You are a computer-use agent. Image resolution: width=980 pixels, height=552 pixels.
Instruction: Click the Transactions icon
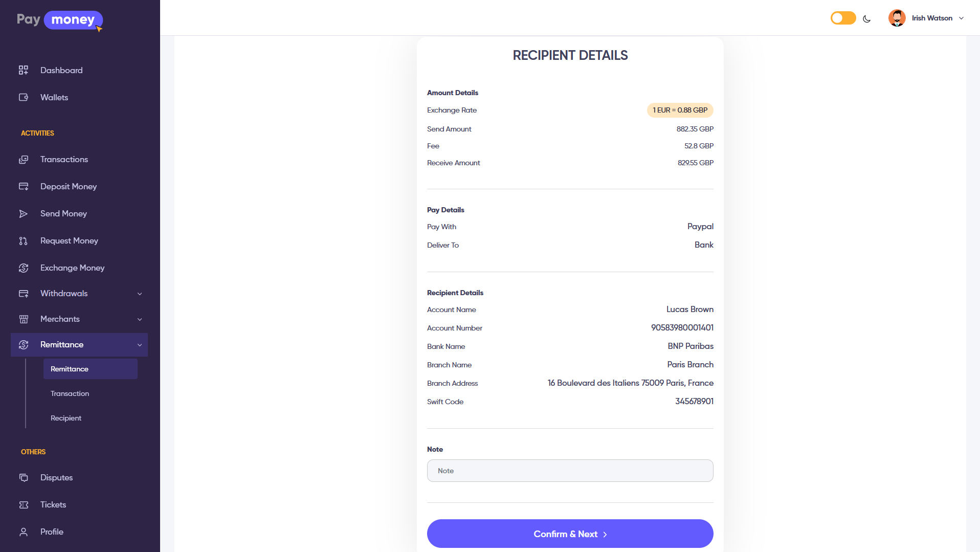tap(24, 160)
